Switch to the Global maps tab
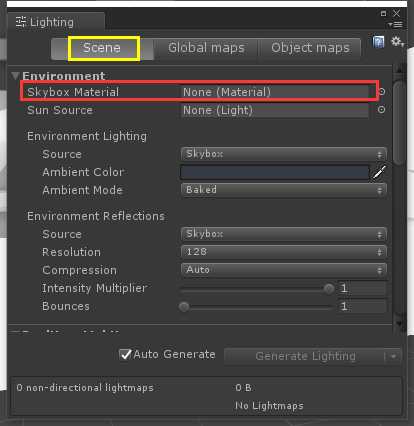 [x=206, y=48]
